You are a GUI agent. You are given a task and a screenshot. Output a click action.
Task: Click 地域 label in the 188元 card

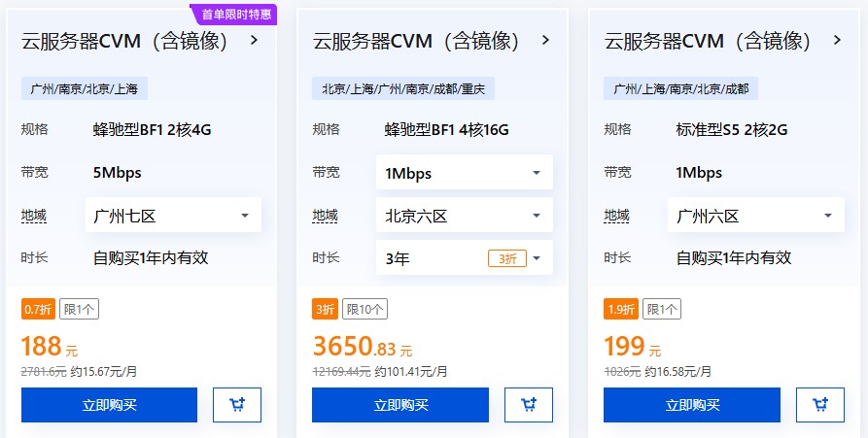pyautogui.click(x=34, y=216)
